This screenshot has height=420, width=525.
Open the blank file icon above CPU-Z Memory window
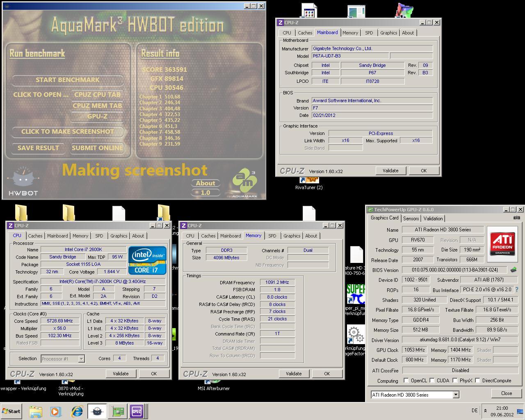coord(309,213)
